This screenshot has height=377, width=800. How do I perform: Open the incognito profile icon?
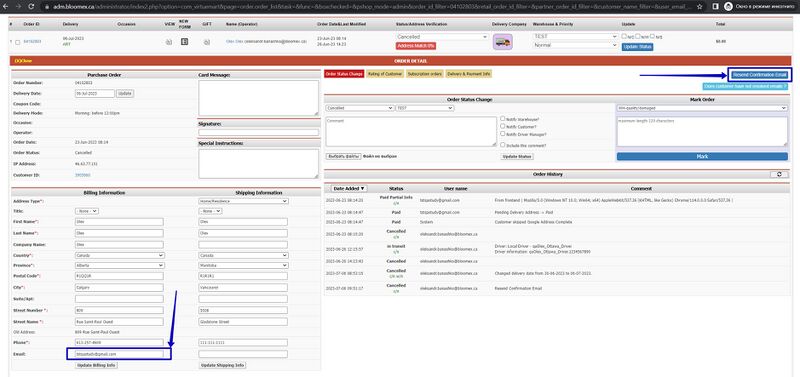coord(729,7)
